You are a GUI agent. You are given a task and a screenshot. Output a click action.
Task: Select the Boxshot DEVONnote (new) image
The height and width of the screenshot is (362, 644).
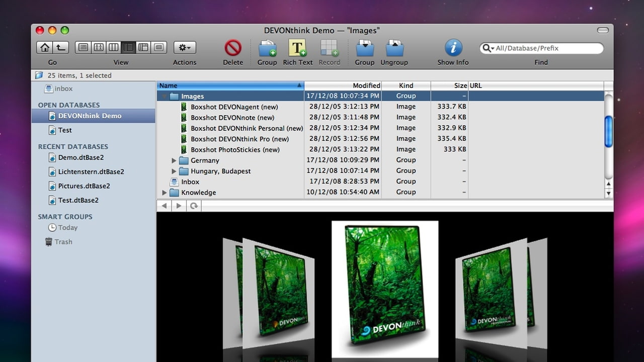[x=232, y=117]
